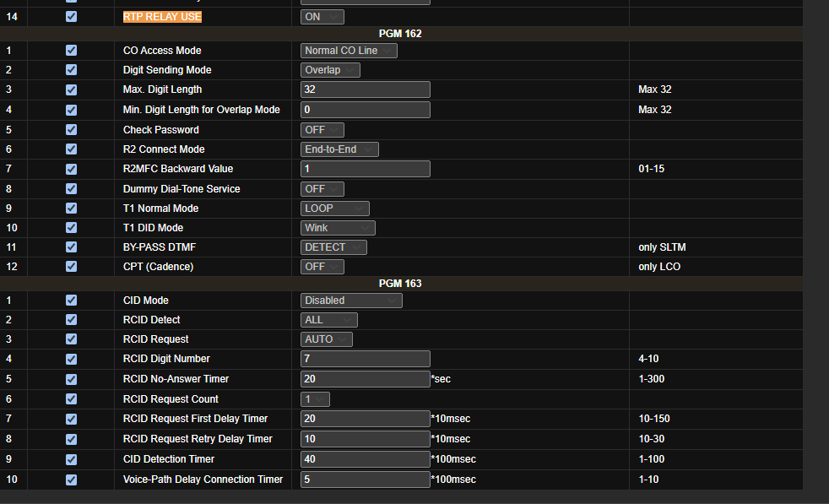
Task: Focus the R2MFC Backward Value field
Action: tap(366, 169)
